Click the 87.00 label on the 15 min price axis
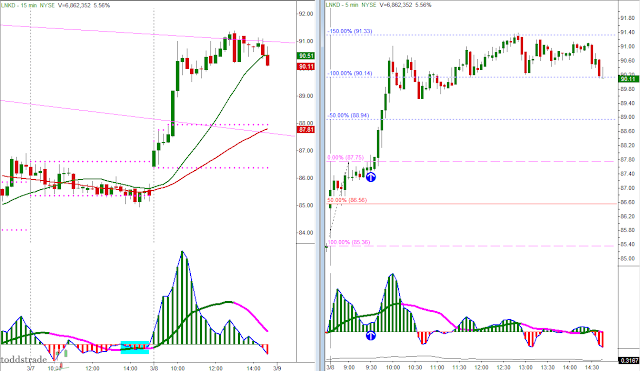 [x=306, y=151]
